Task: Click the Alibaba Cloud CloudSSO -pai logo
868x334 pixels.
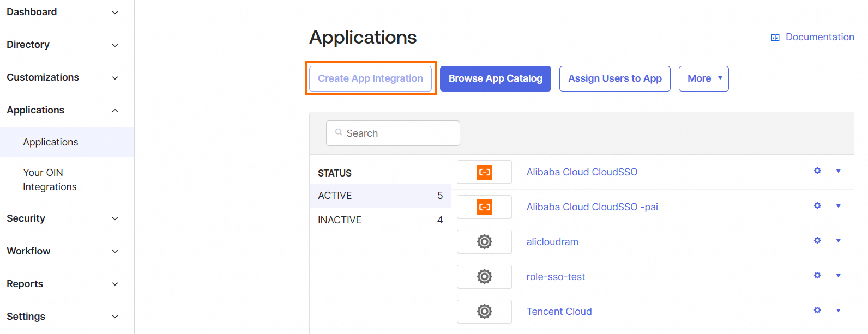Action: click(x=484, y=207)
